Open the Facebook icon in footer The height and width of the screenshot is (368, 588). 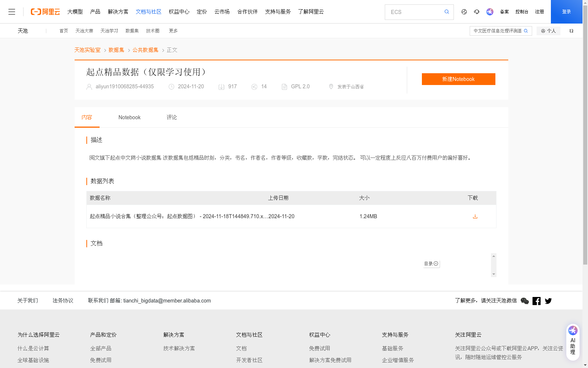[x=537, y=301]
